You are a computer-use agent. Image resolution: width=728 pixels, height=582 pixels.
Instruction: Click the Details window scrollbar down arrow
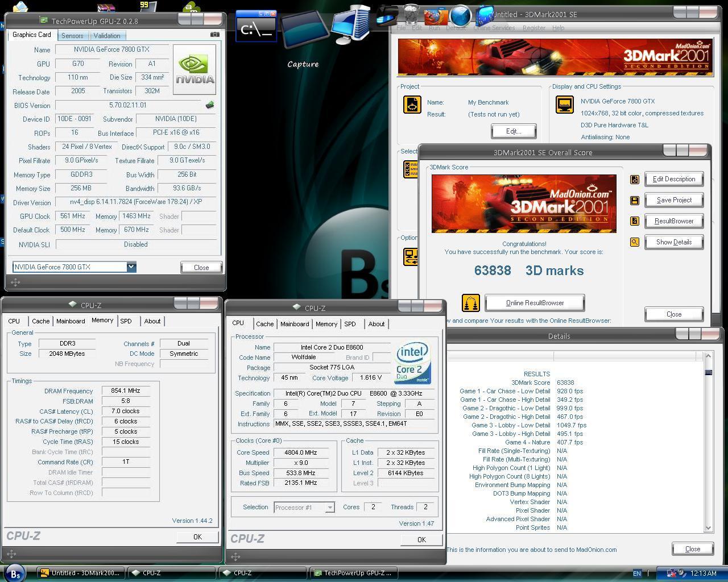coord(708,527)
